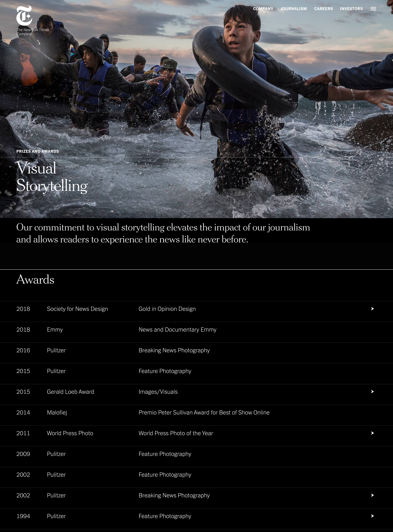Click arrow on 2002 Breaking News Photography row
This screenshot has height=532, width=393.
click(373, 495)
